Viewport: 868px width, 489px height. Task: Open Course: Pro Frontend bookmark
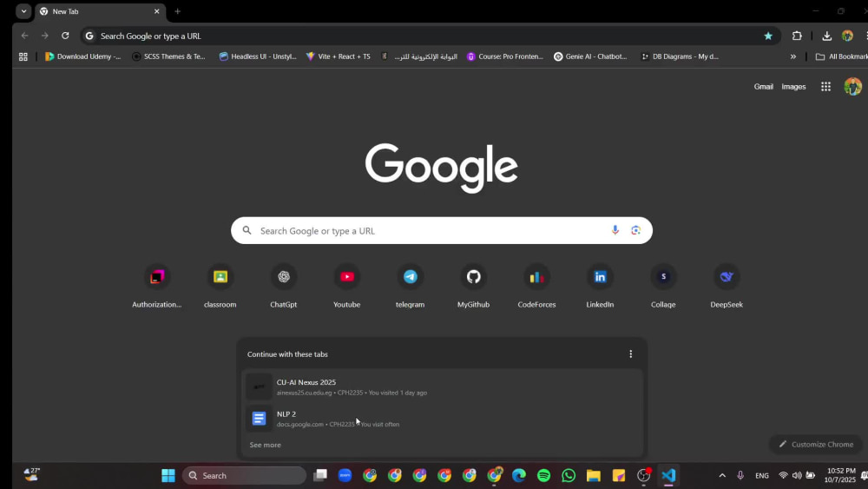tap(505, 56)
